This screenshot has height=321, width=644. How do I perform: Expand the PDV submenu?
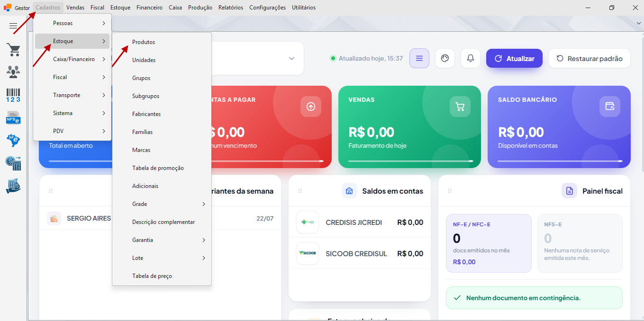[72, 131]
